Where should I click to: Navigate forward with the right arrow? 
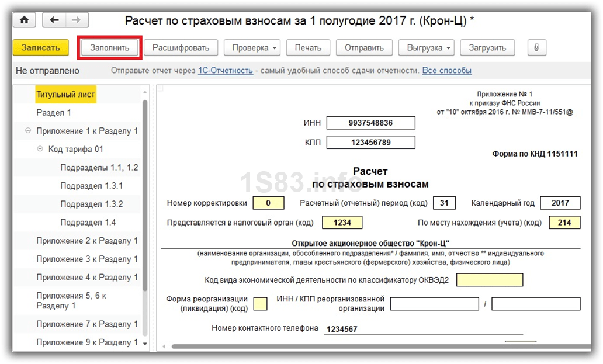[77, 20]
